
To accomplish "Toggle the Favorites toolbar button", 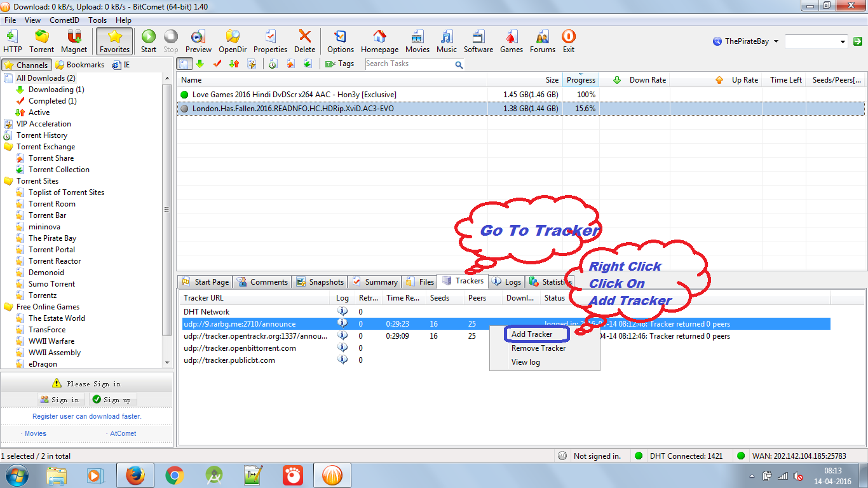I will coord(114,41).
